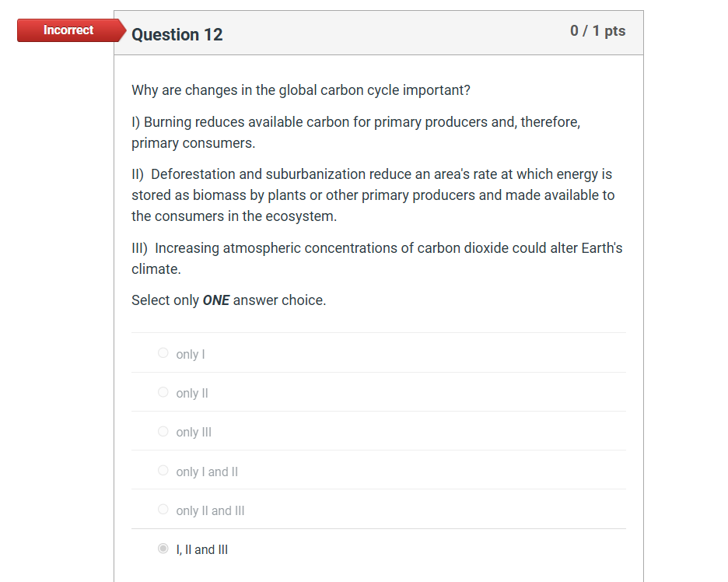Click statement III about atmospheric carbon dioxide
The width and height of the screenshot is (728, 582).
click(x=376, y=258)
